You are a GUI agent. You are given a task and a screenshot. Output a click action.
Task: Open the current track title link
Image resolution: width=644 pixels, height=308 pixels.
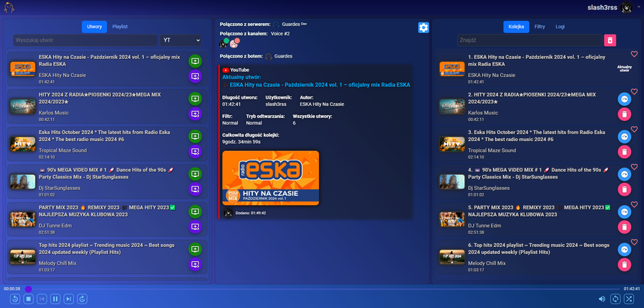[x=319, y=85]
